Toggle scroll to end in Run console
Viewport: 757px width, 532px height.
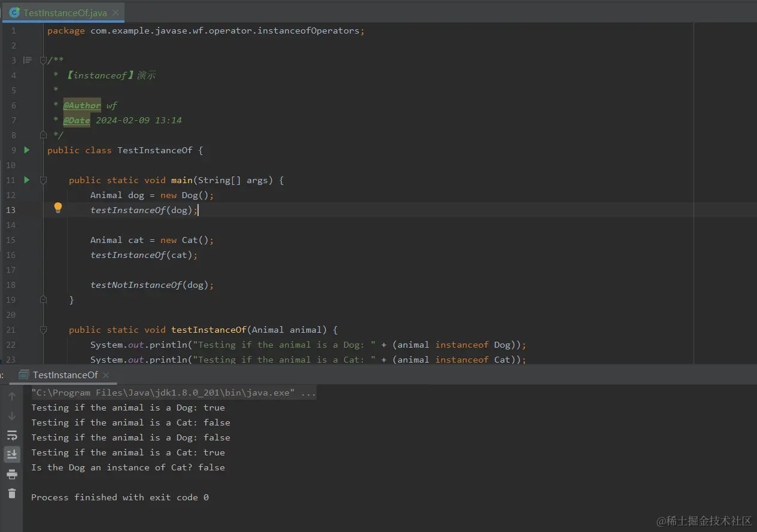point(12,454)
